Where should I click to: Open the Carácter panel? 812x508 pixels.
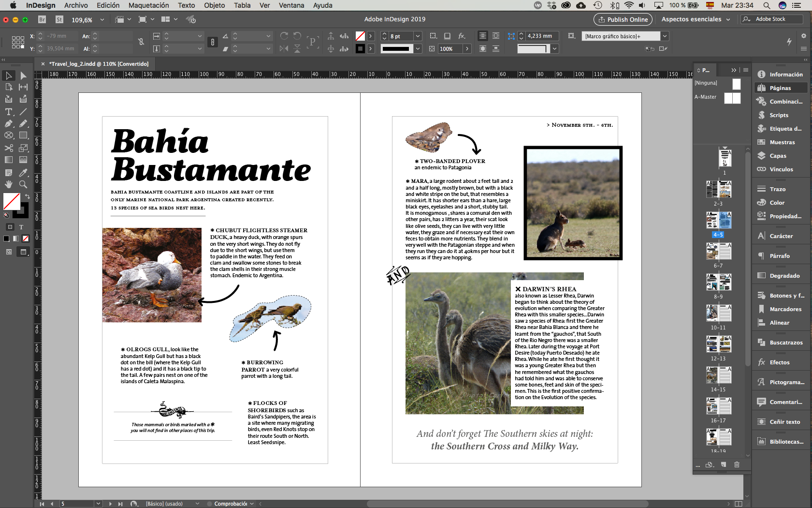781,236
